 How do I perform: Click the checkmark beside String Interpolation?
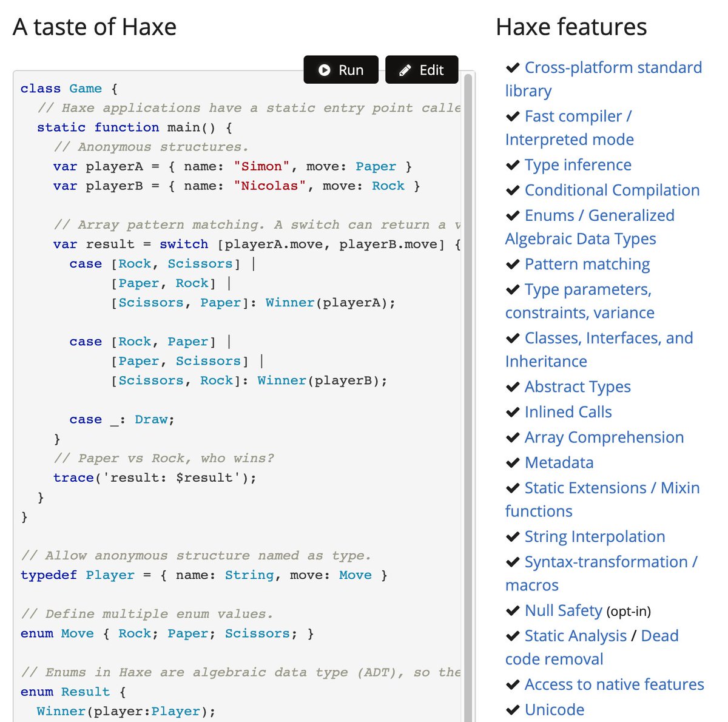513,537
